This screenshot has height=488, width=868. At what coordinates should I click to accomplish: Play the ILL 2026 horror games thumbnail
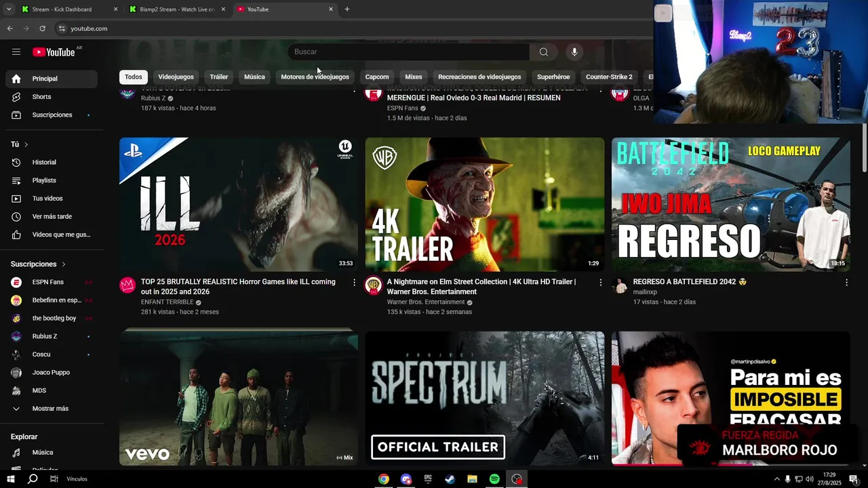[239, 205]
